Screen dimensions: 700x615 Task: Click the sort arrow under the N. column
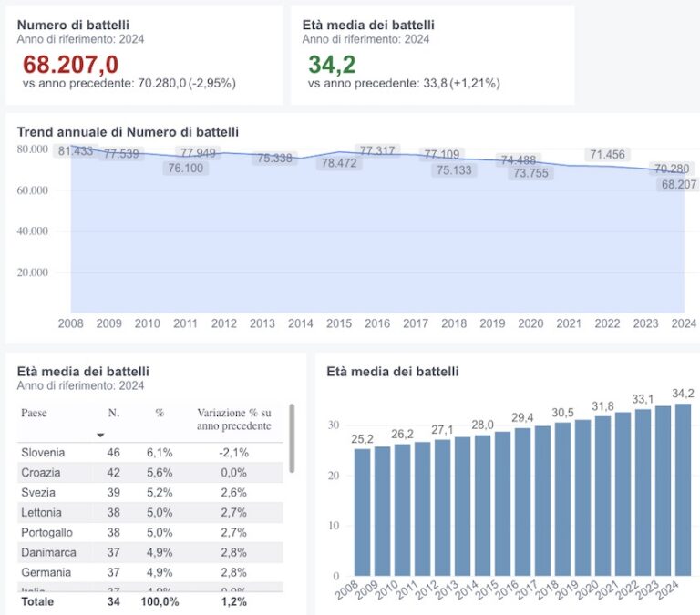pos(100,436)
